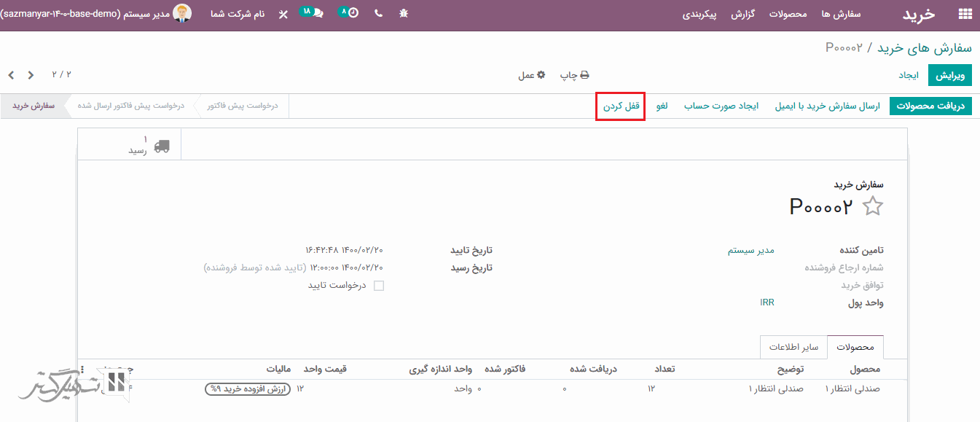Sort by قیمت واحد column header
Image resolution: width=980 pixels, height=422 pixels.
(325, 369)
